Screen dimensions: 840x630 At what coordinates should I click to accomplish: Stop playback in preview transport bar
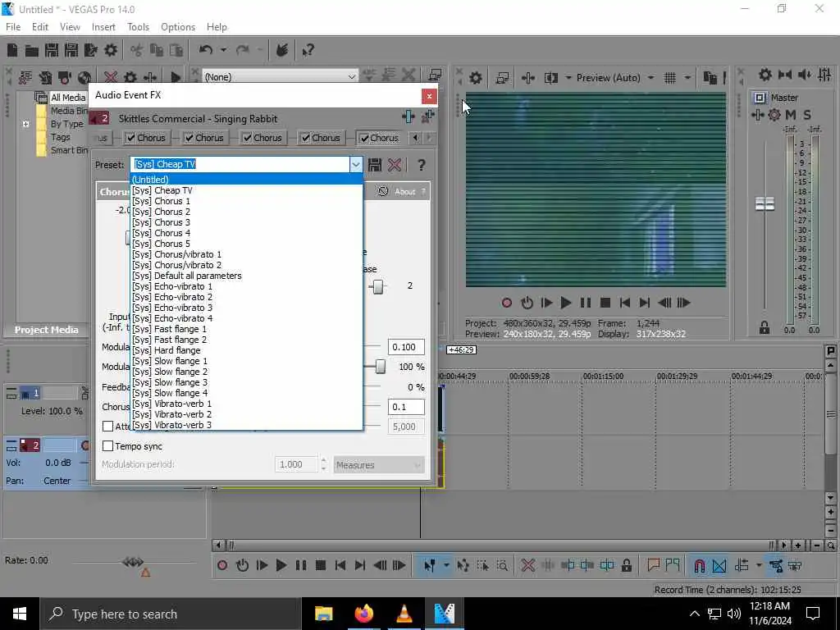(x=605, y=304)
